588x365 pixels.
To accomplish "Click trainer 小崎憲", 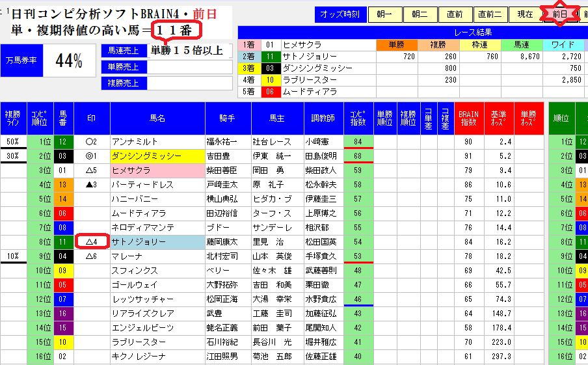I will tap(324, 142).
